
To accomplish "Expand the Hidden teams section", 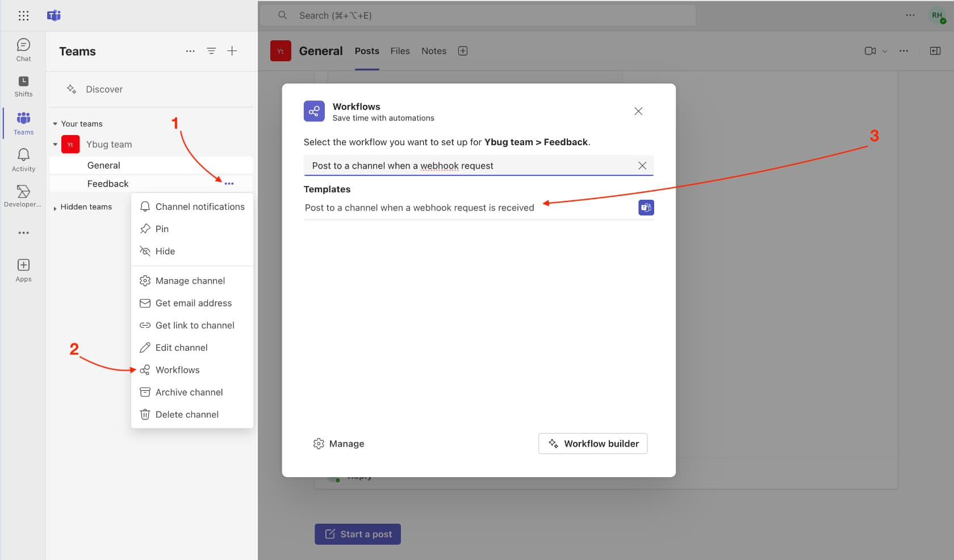I will coord(55,208).
